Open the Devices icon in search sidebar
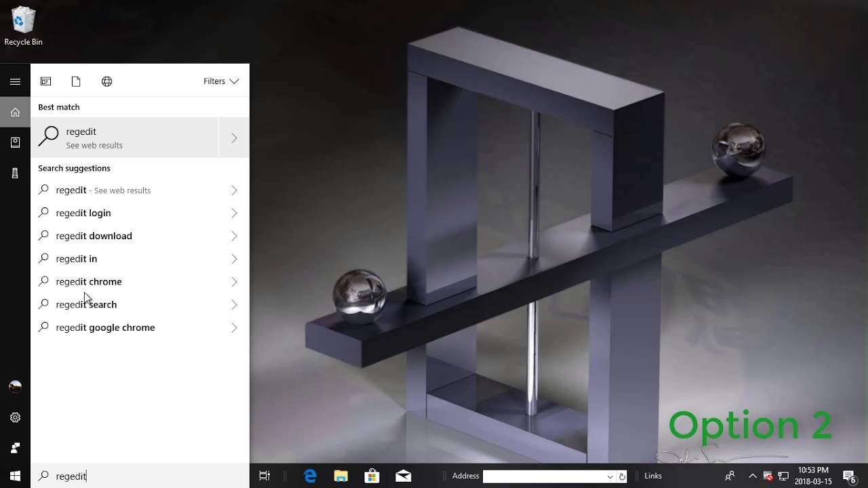This screenshot has width=868, height=488. pos(15,174)
